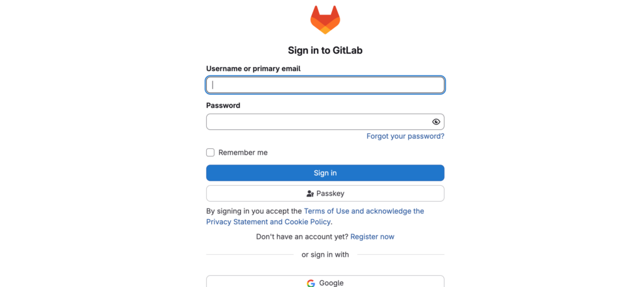
Task: Enable the Remember me checkbox
Action: (211, 153)
